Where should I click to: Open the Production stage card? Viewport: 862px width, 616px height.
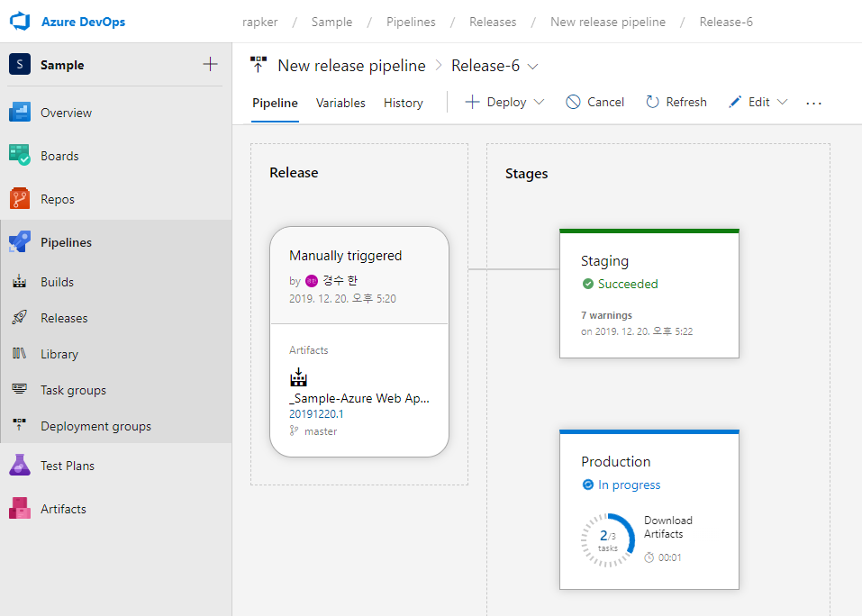pyautogui.click(x=649, y=510)
